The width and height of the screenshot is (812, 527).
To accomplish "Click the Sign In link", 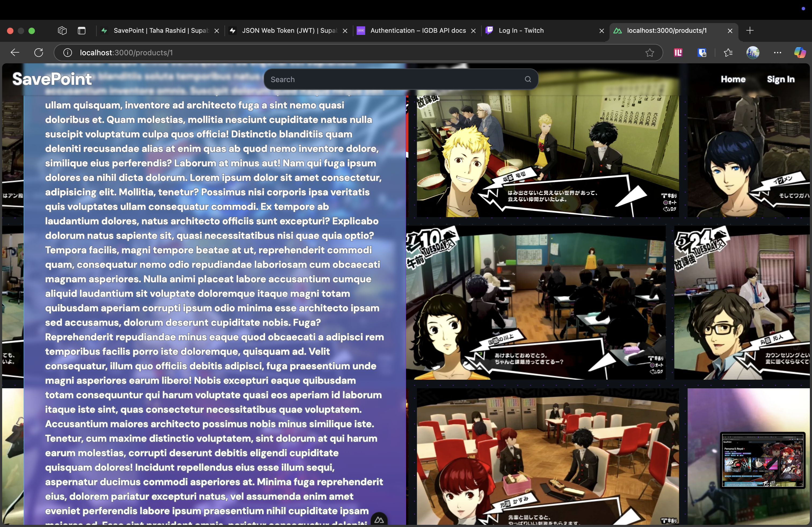I will pyautogui.click(x=781, y=79).
